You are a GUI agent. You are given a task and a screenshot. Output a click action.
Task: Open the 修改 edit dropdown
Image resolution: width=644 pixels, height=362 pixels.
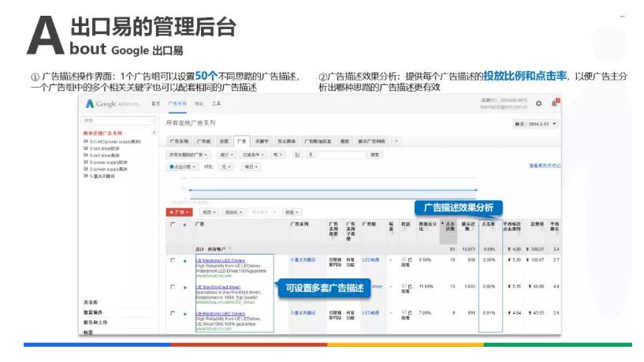pos(209,212)
